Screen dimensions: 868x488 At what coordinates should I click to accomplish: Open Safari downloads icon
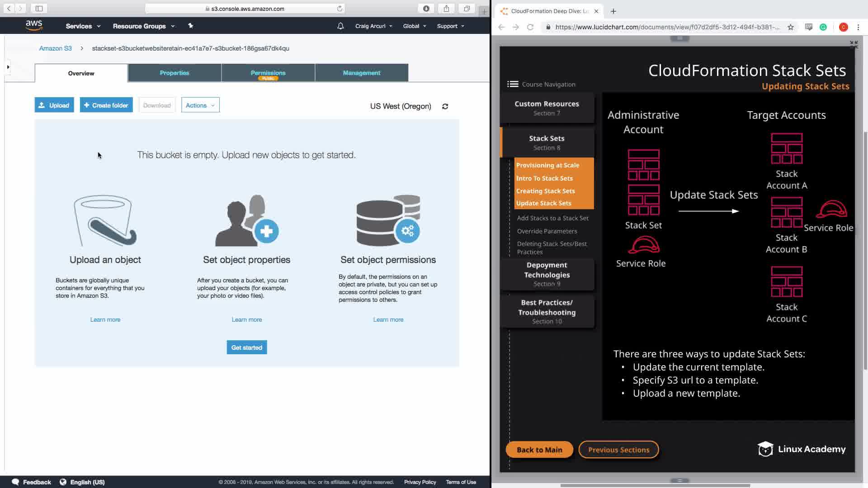pyautogui.click(x=426, y=9)
